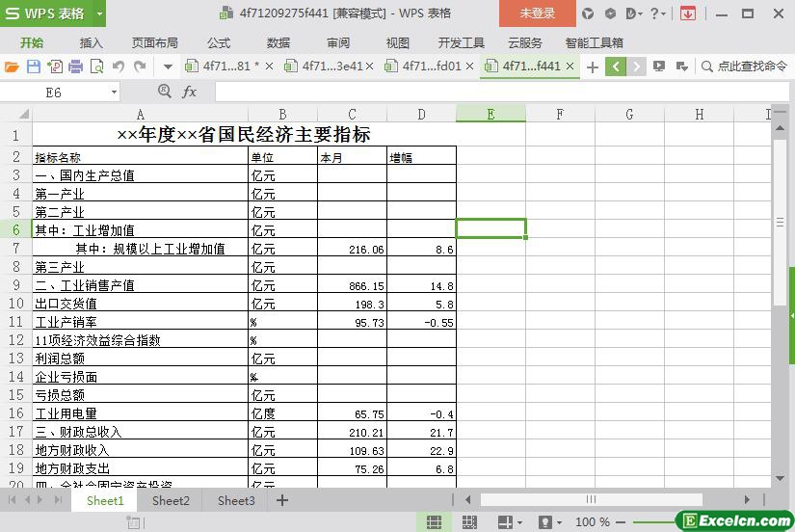Open the WPS feedback dropdown icon
Viewport: 795px width, 532px height.
634,13
